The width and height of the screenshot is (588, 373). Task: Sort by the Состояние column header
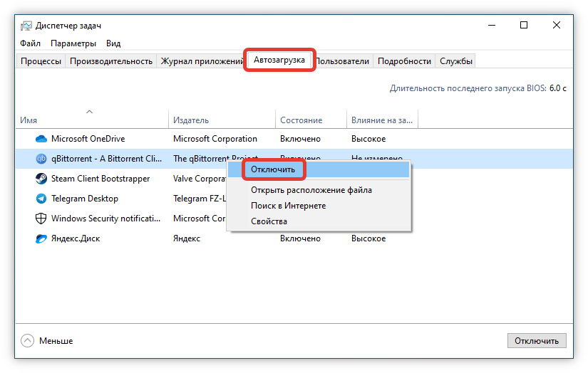pyautogui.click(x=311, y=118)
